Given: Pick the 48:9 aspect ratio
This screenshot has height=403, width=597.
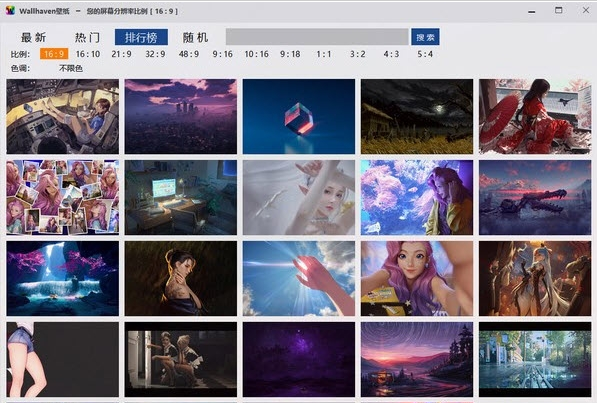Looking at the screenshot, I should [189, 54].
